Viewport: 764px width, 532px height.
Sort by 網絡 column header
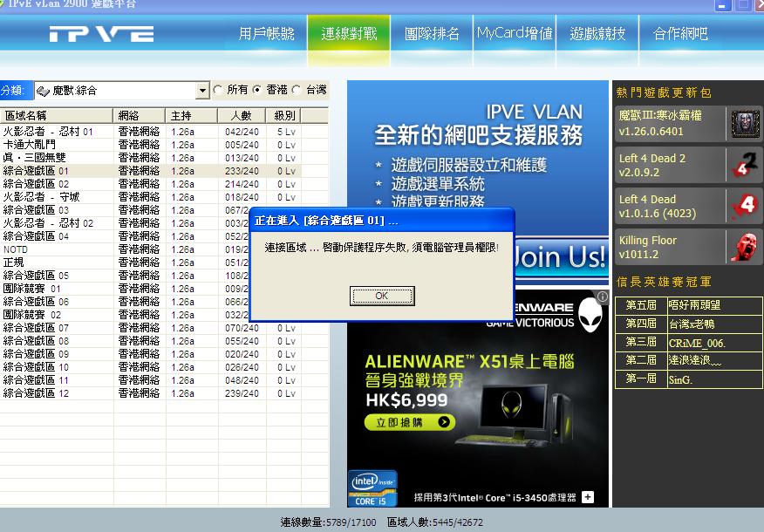[139, 116]
